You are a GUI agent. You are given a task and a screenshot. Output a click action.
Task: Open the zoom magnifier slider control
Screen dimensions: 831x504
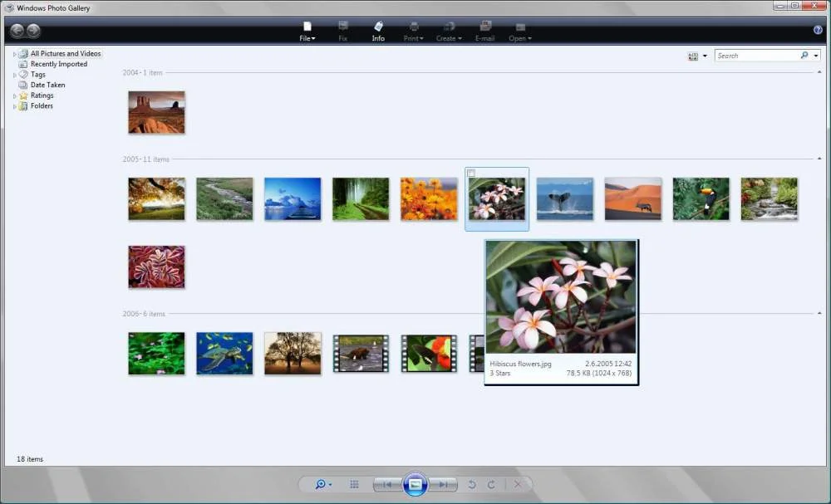(322, 484)
